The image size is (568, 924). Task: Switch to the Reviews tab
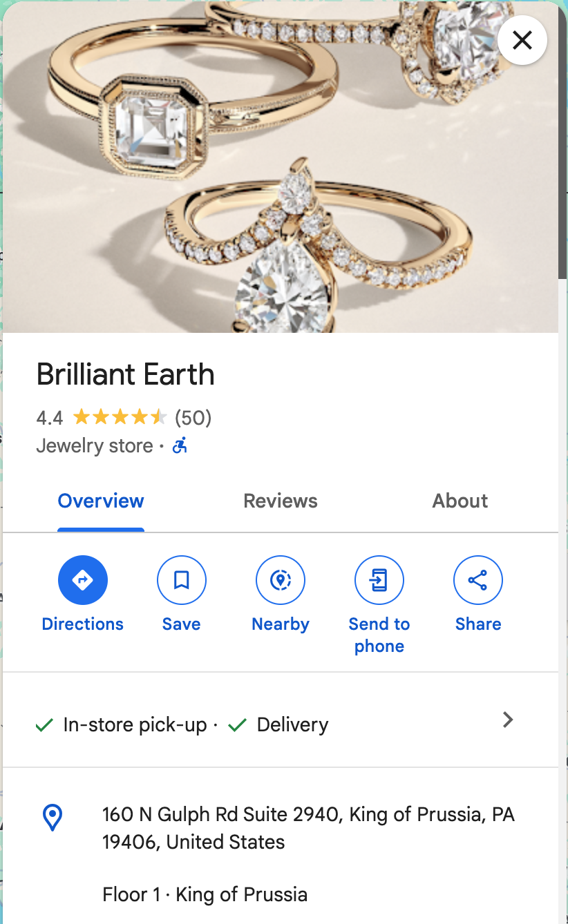click(281, 501)
